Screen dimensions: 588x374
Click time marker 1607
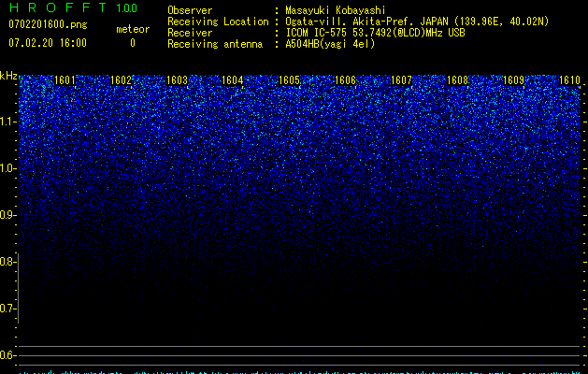(x=401, y=79)
